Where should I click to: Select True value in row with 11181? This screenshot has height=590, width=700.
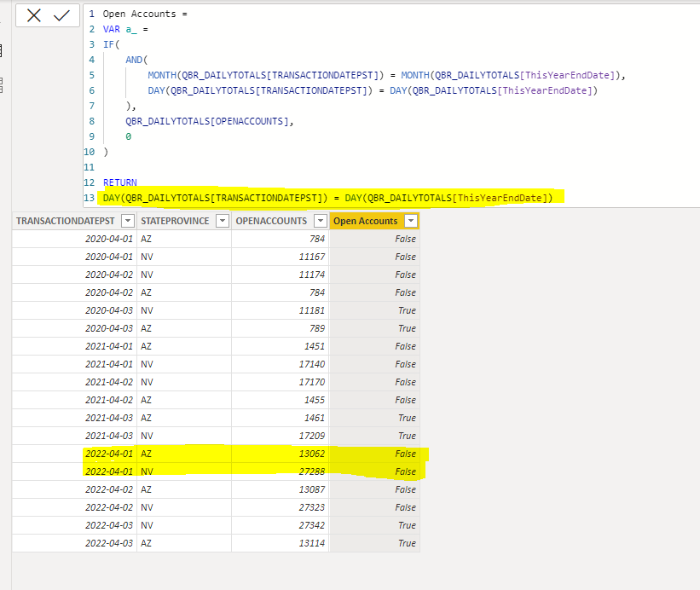click(x=374, y=310)
